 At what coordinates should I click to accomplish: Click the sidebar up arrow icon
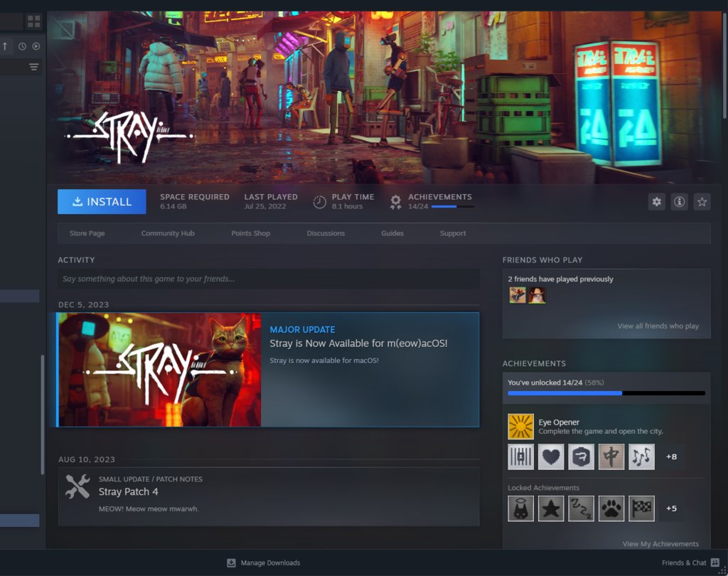(x=5, y=46)
